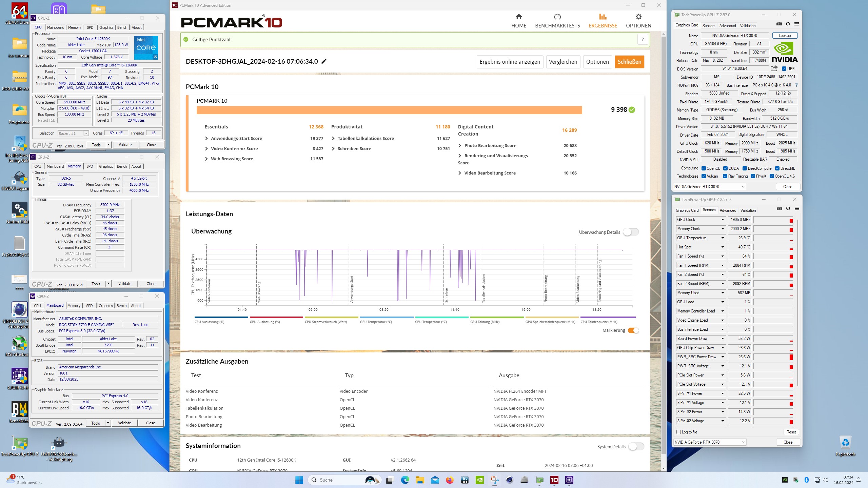
Task: Open TechPowerUp GPU-Z desktop shortcut
Action: click(x=20, y=446)
